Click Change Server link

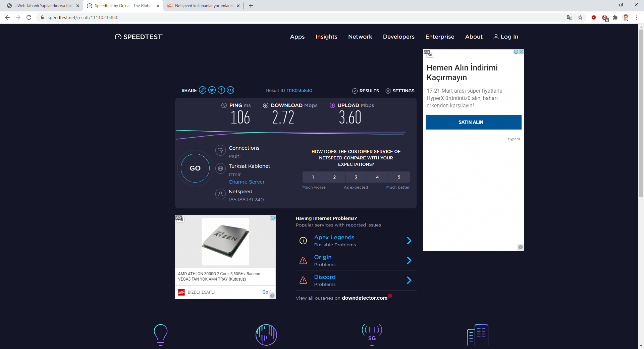(x=247, y=182)
